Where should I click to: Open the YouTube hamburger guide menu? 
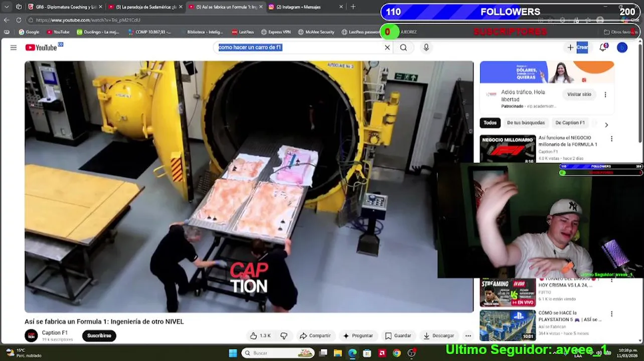[x=14, y=47]
